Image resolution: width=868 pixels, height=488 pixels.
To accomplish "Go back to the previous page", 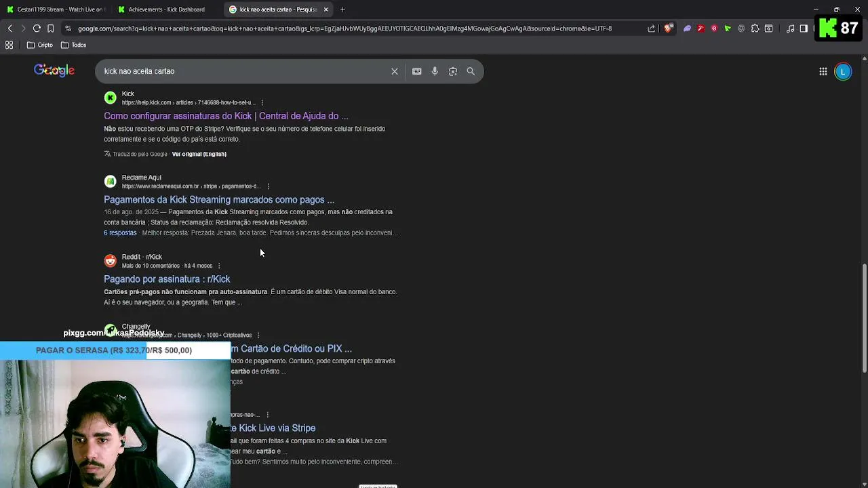I will click(x=9, y=28).
